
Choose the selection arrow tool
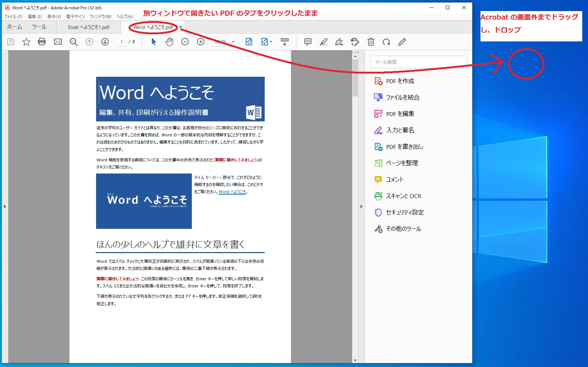pos(154,42)
